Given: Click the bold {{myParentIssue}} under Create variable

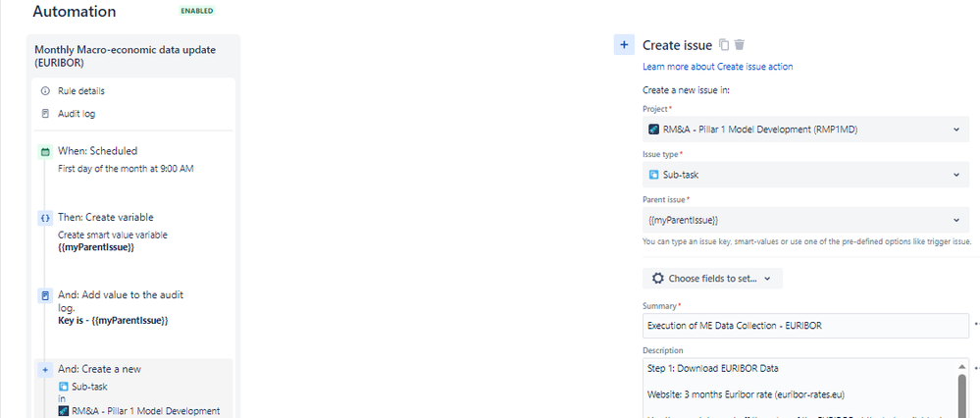Looking at the screenshot, I should [x=96, y=247].
